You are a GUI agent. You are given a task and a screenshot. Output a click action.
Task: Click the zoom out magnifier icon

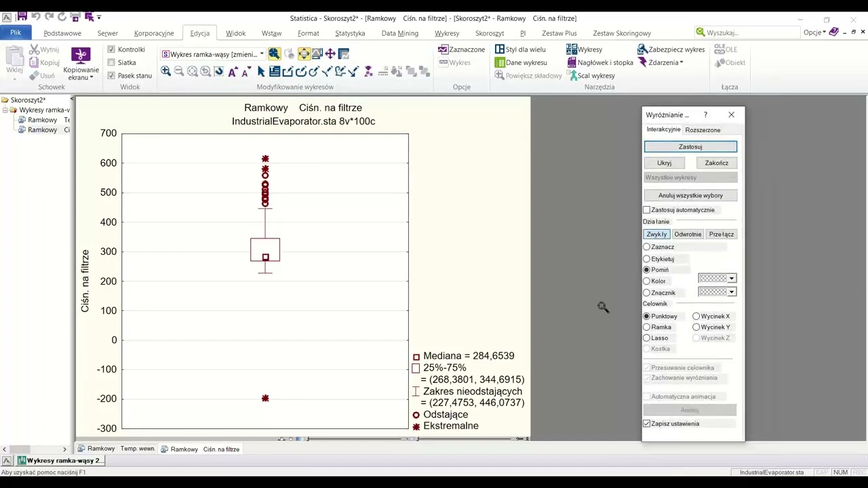[x=179, y=71]
